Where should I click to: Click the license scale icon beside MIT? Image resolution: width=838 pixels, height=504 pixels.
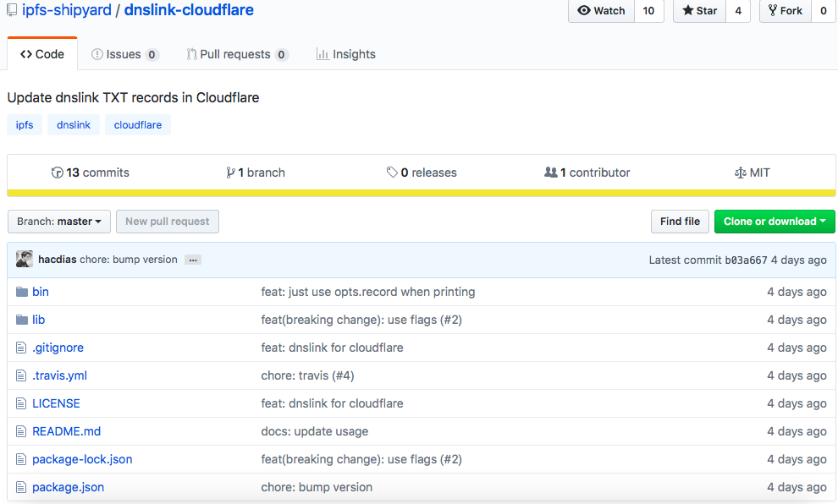coord(740,173)
